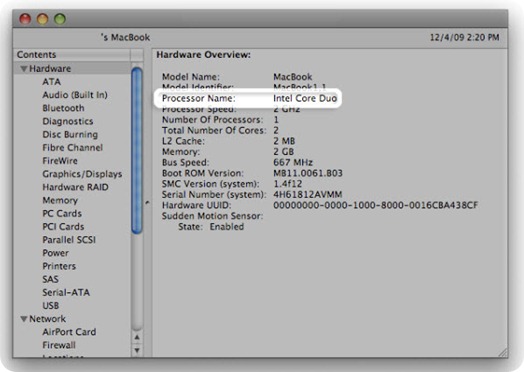The width and height of the screenshot is (524, 372).
Task: Select PCI Cards entry
Action: point(63,227)
